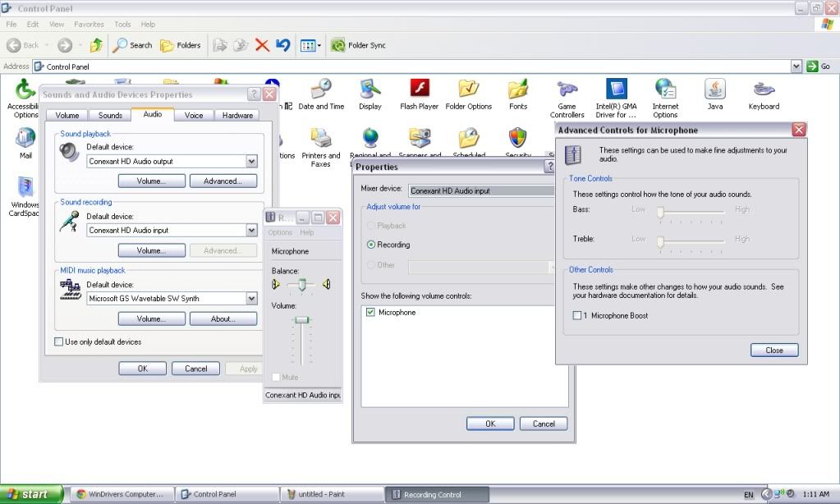This screenshot has height=504, width=840.
Task: Toggle Microphone checkbox in volume controls list
Action: click(370, 312)
